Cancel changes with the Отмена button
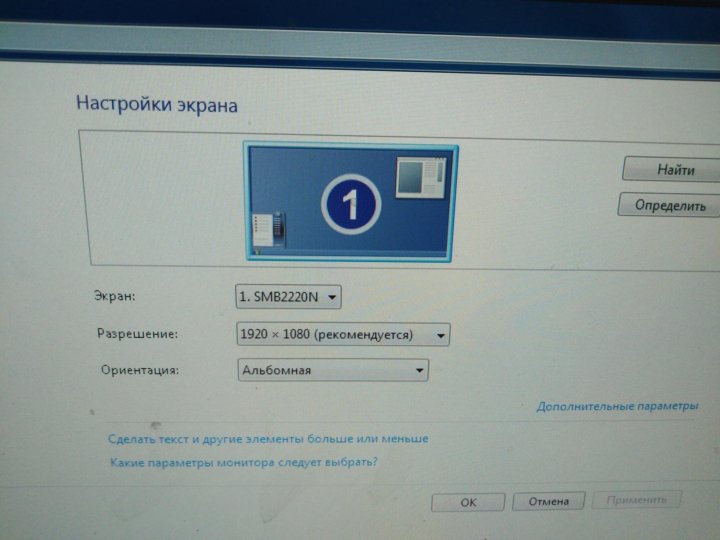The width and height of the screenshot is (720, 540). [549, 501]
